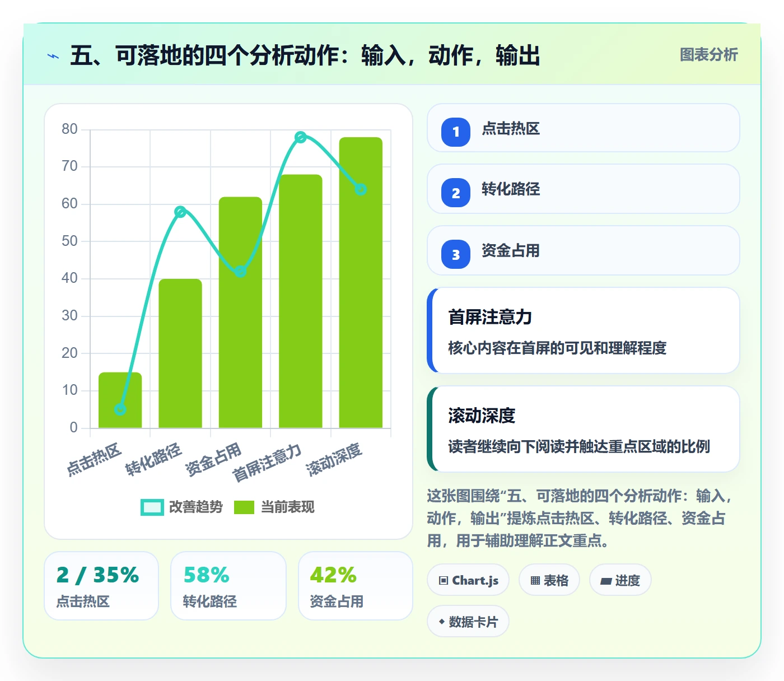Viewport: 784px width, 681px height.
Task: Click the text 核心内容在首屏的可见和理解程度
Action: (557, 348)
